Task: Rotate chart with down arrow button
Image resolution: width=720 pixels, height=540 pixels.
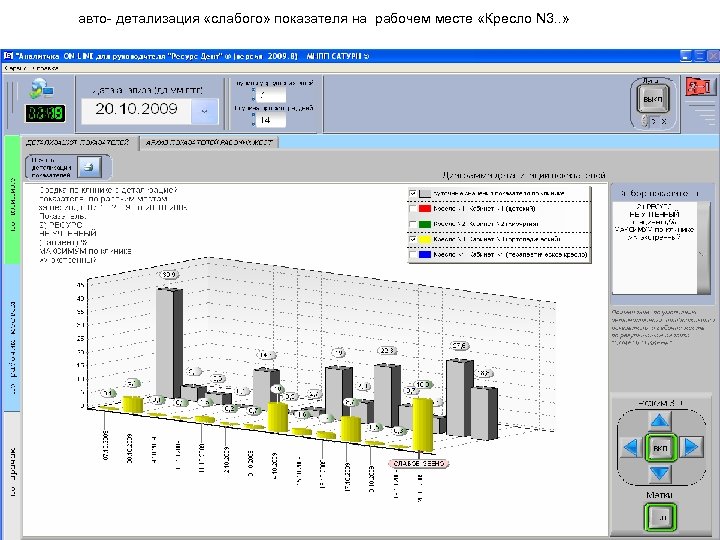Action: point(660,473)
